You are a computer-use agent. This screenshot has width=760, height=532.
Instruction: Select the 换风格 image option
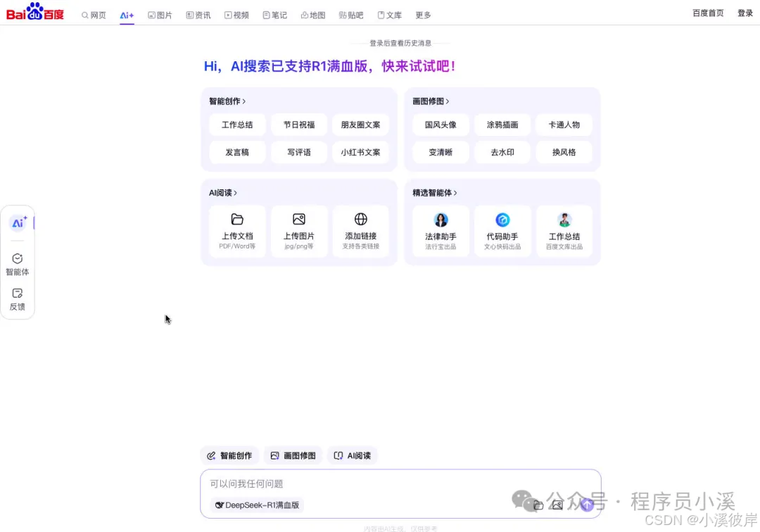click(564, 152)
